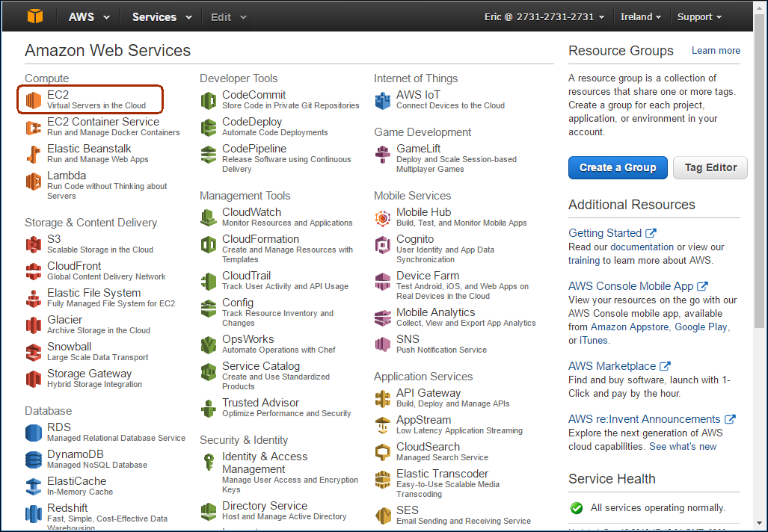Click the Cognito icon
The width and height of the screenshot is (768, 532).
pos(383,244)
